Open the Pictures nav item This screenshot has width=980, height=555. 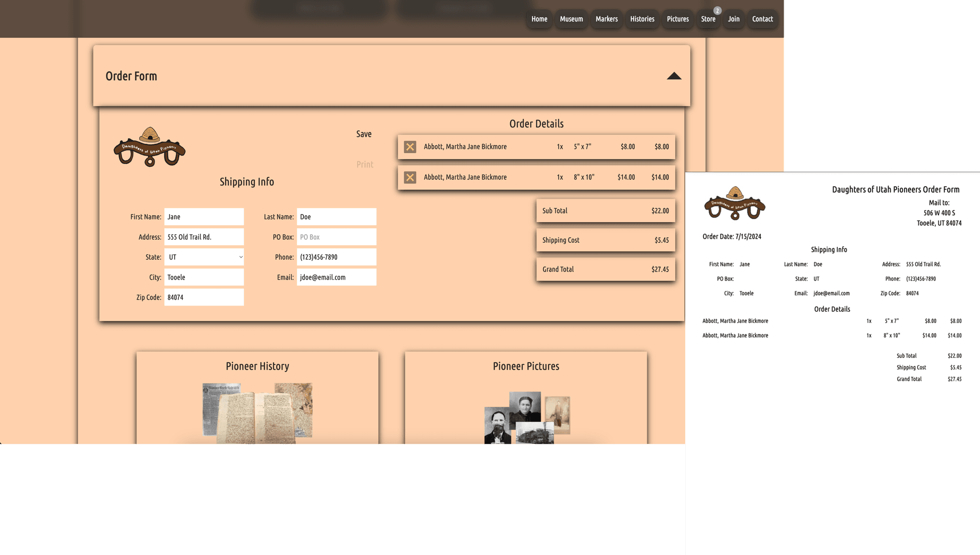678,19
